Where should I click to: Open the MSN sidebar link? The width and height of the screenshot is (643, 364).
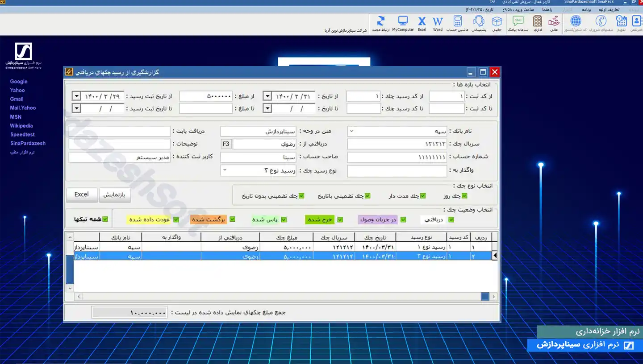(x=16, y=117)
